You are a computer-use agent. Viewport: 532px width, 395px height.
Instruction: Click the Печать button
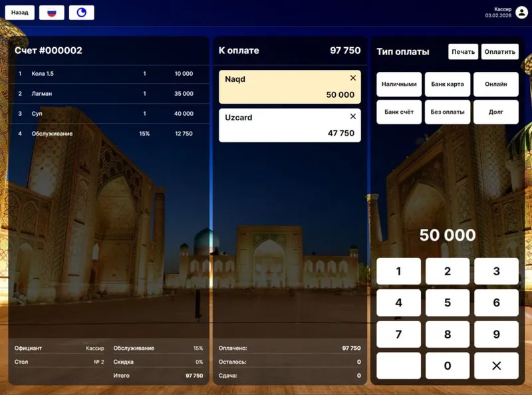pos(463,52)
